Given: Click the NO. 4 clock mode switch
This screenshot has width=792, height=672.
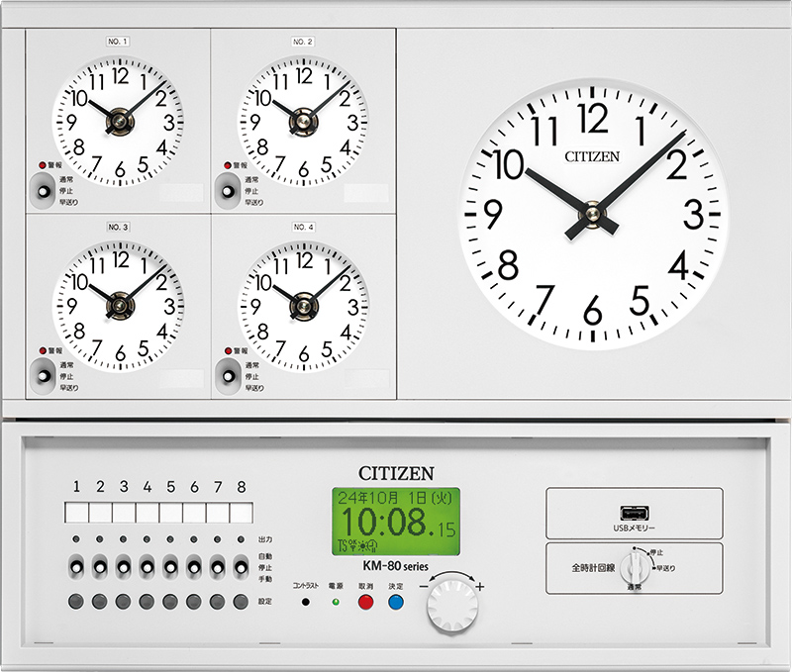Looking at the screenshot, I should [229, 374].
